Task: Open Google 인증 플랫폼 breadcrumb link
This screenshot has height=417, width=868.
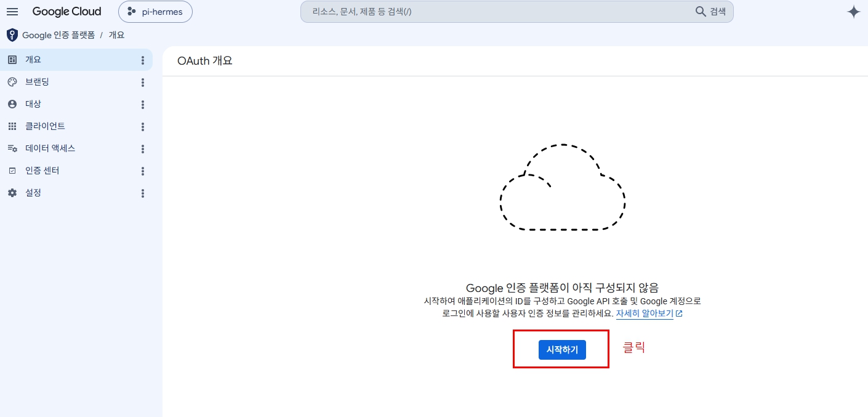Action: [x=58, y=35]
